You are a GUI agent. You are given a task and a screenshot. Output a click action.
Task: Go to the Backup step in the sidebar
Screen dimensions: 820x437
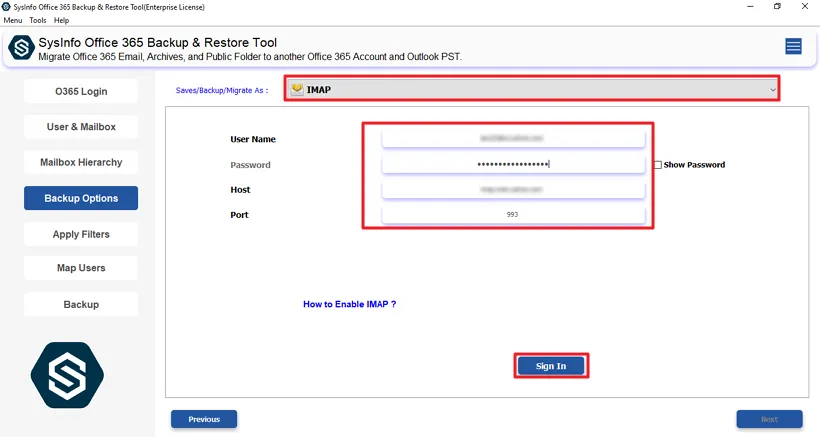coord(81,304)
